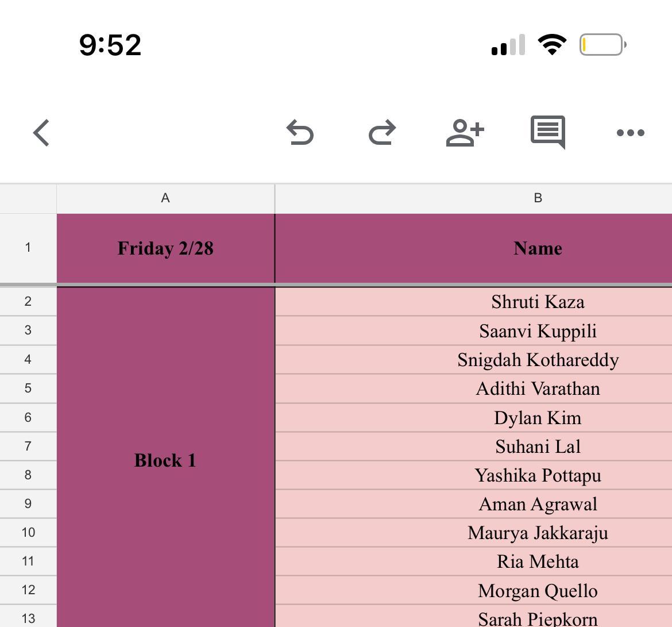This screenshot has height=627, width=672.
Task: Select row 12 header number
Action: click(x=28, y=590)
